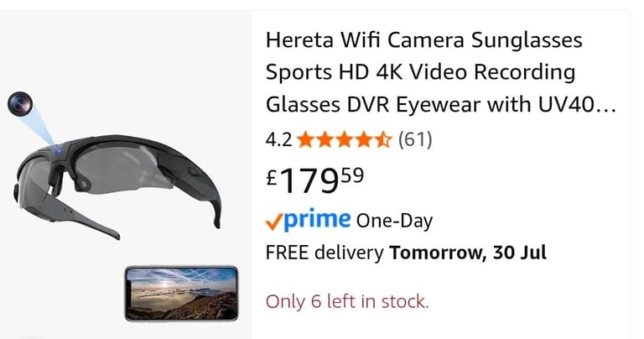
Task: Click the Tomorrow, 30 Jul delivery date
Action: [468, 253]
